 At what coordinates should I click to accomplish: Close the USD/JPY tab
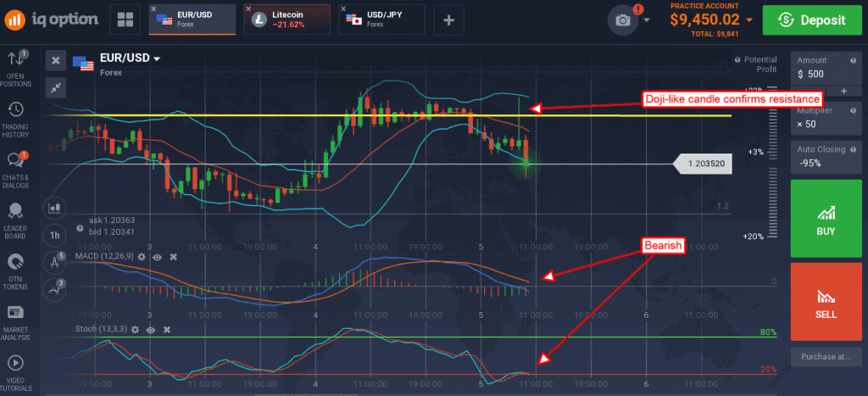(344, 8)
